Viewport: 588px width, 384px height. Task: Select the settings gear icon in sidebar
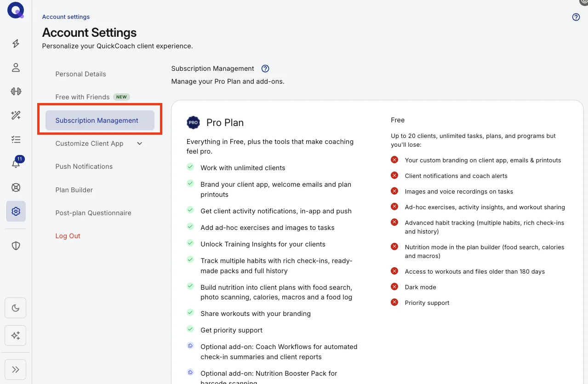pos(16,211)
